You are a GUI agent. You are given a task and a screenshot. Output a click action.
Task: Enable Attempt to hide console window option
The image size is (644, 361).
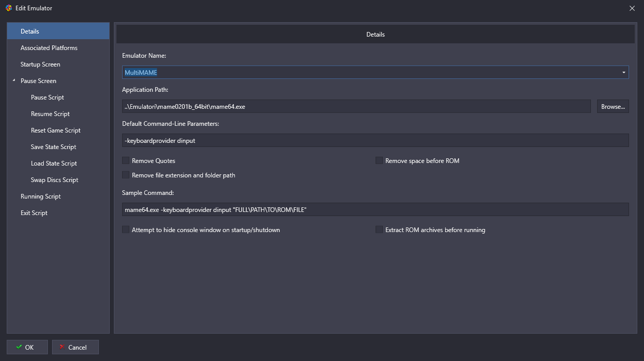pos(126,229)
